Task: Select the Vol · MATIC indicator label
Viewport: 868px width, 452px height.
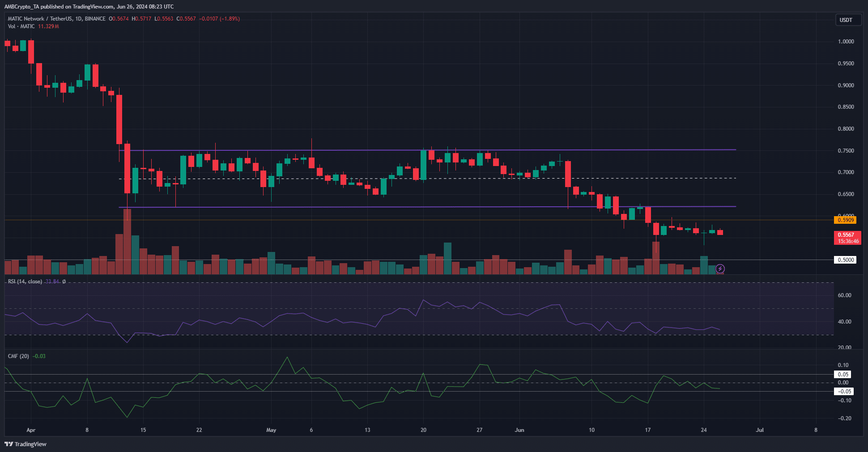Action: (21, 26)
